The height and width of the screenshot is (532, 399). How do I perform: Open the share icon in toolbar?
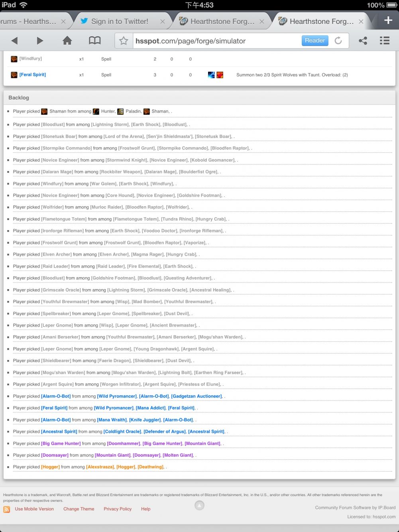(363, 41)
